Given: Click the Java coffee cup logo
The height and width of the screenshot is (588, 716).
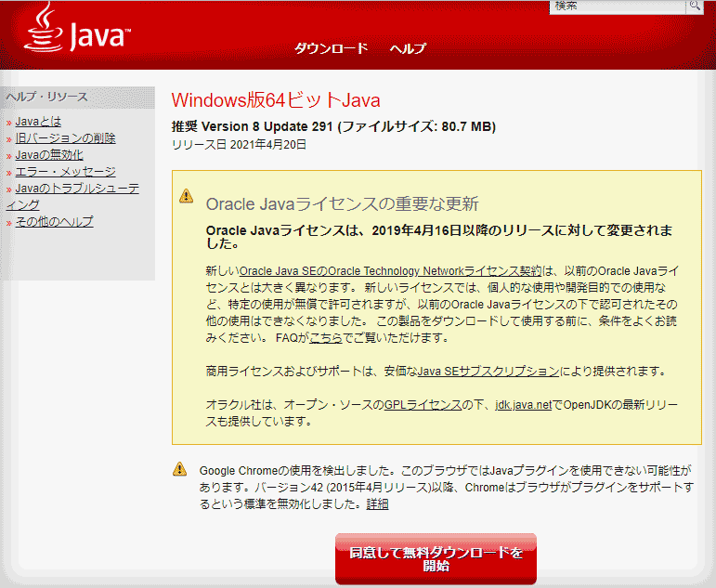Looking at the screenshot, I should pos(44,28).
